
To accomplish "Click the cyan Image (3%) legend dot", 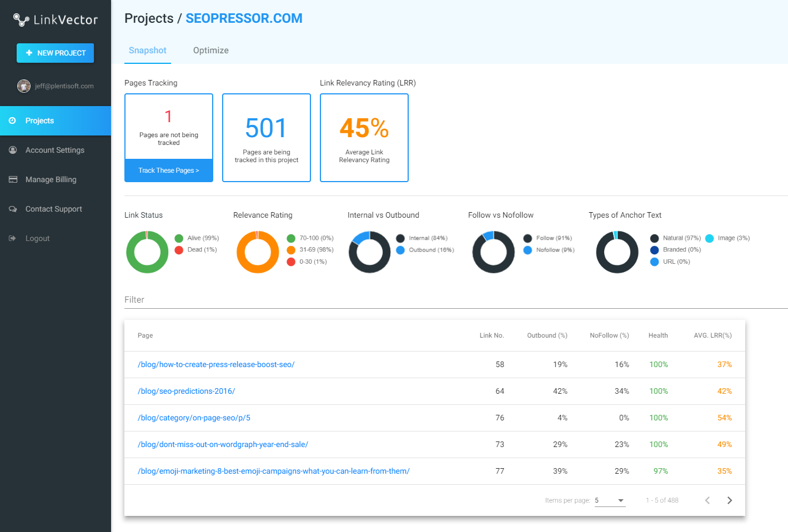I will [x=709, y=238].
